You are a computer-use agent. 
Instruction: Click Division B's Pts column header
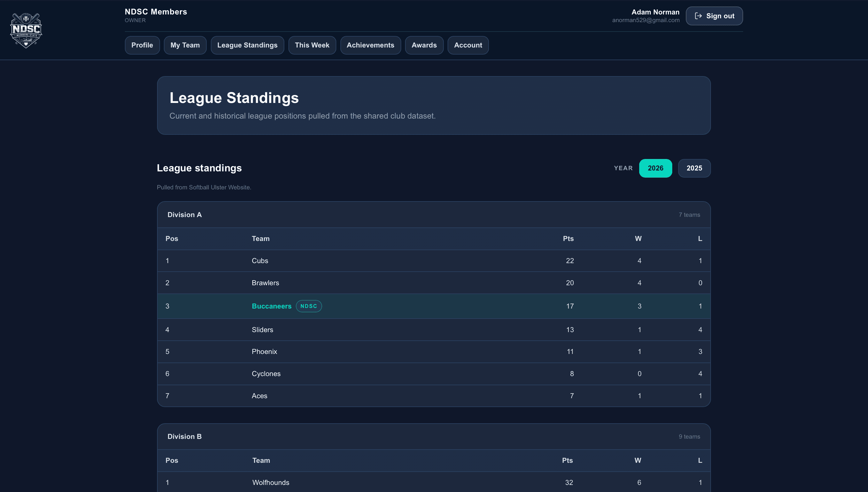click(567, 460)
